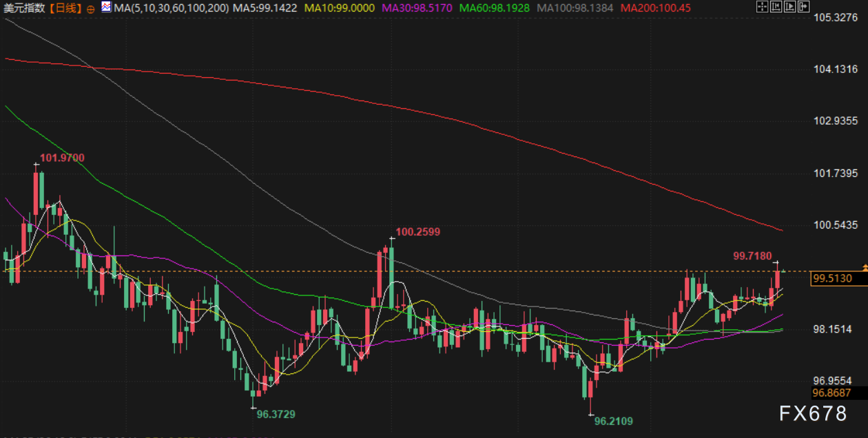Select the green MA60 legend value

click(x=495, y=8)
